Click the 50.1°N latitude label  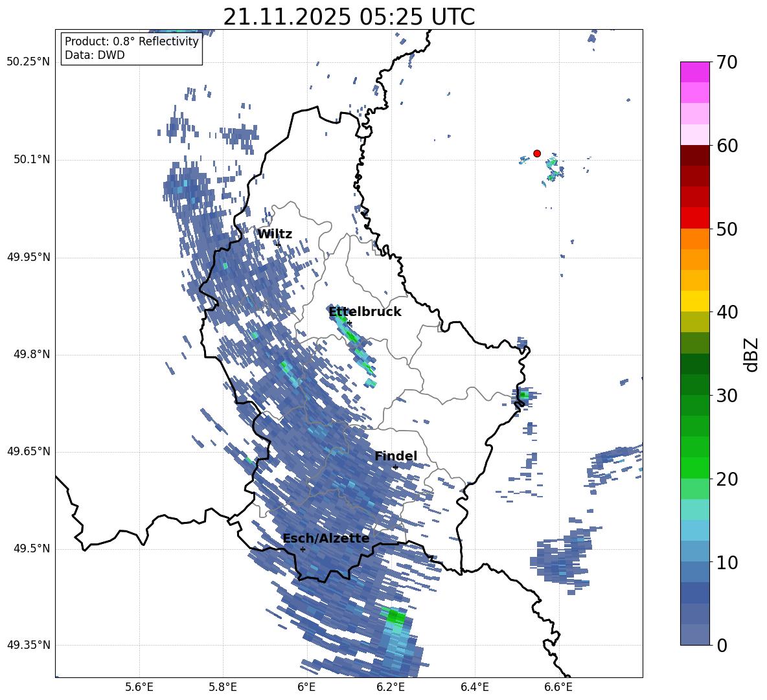tap(32, 160)
